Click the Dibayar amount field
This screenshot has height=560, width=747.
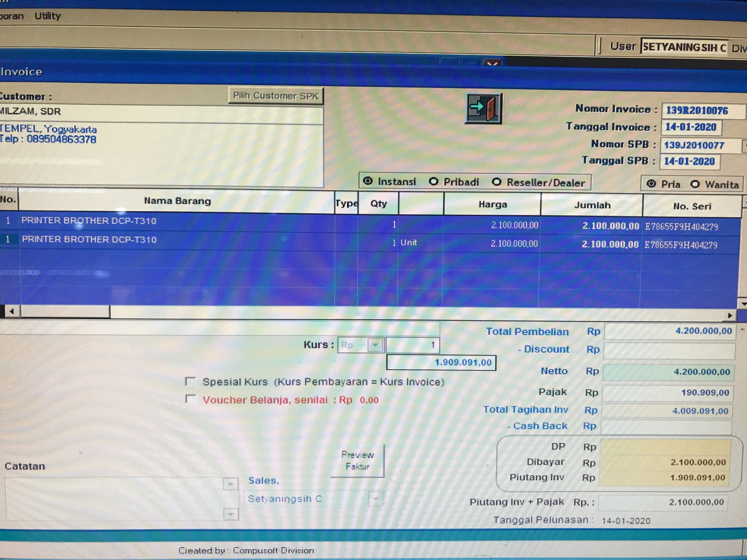pos(665,462)
